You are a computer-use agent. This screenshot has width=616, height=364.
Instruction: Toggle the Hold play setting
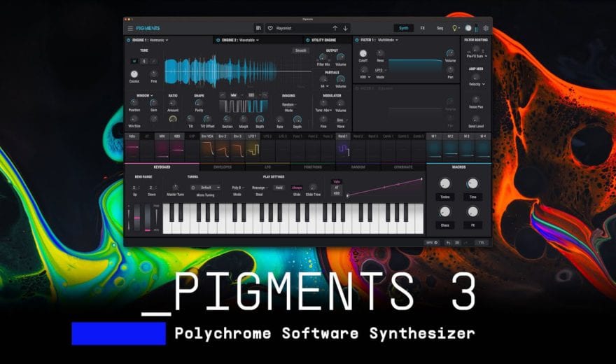[279, 188]
